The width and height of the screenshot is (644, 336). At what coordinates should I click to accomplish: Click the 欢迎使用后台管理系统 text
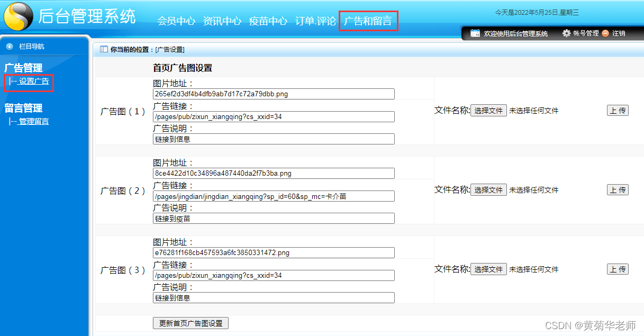click(516, 33)
